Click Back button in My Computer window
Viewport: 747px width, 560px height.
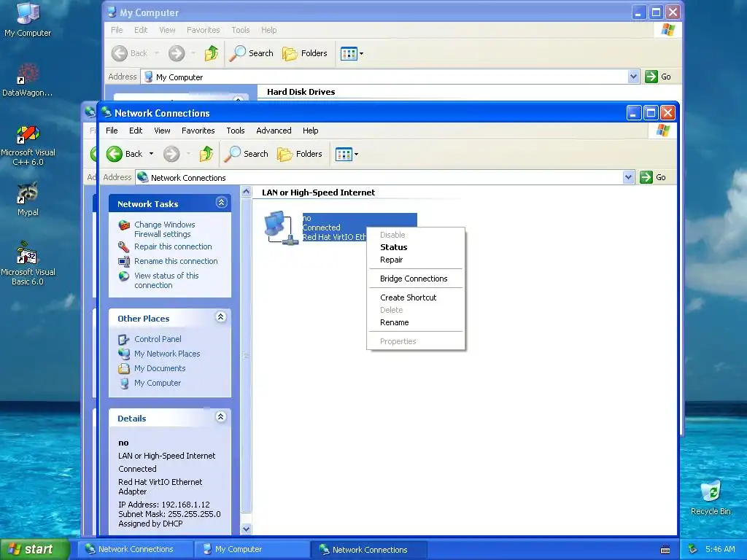(x=129, y=53)
